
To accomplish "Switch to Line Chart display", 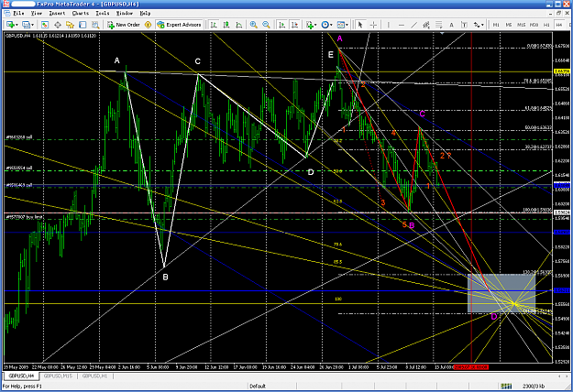I will (239, 25).
